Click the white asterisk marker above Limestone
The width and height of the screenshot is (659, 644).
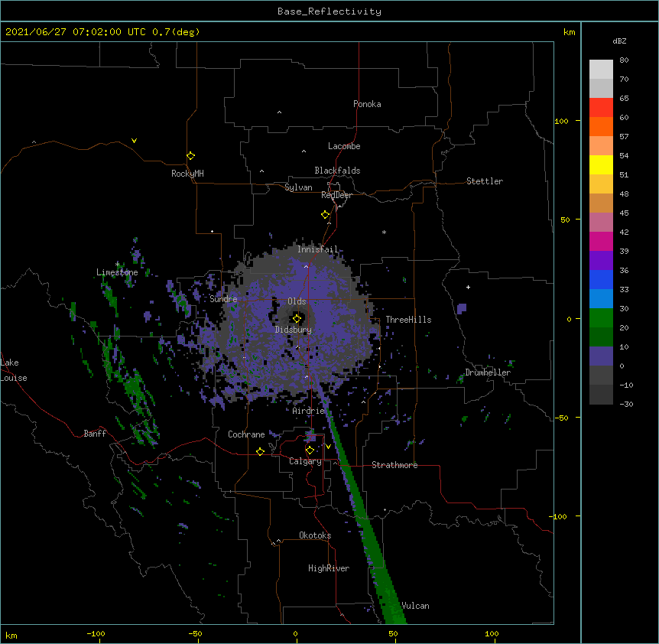118,264
